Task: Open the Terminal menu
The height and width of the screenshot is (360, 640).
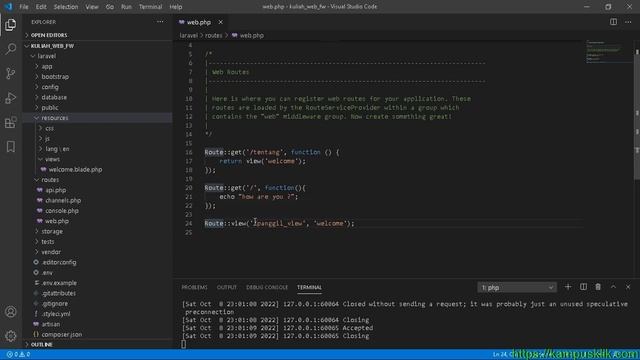Action: tap(150, 7)
